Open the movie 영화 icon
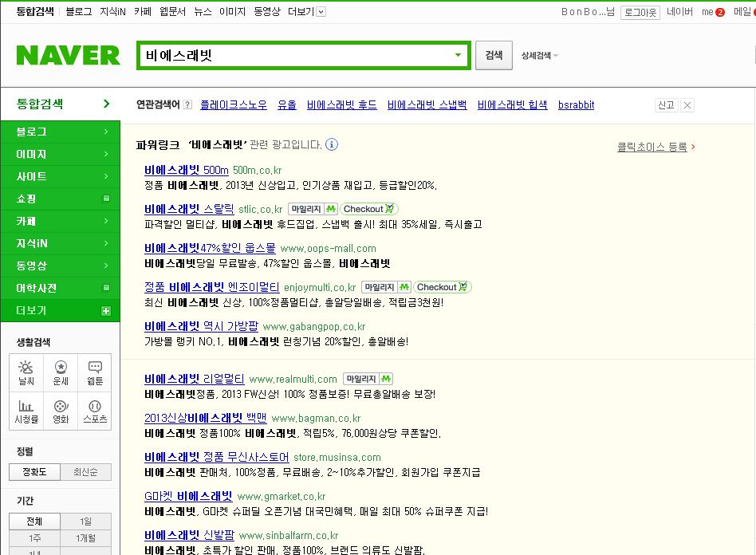756x555 pixels. pos(61,411)
